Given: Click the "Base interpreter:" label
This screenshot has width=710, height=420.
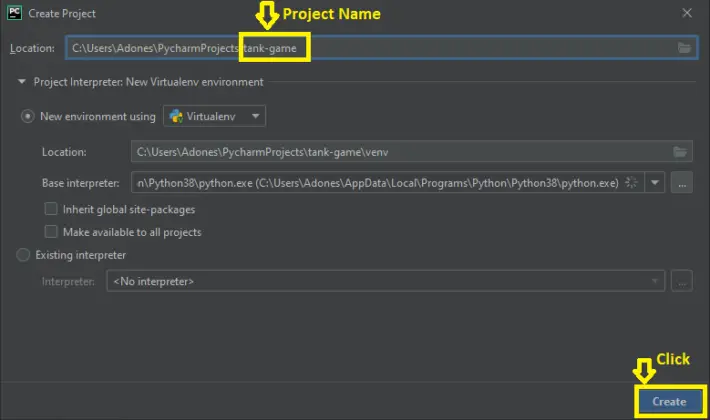Looking at the screenshot, I should (81, 183).
